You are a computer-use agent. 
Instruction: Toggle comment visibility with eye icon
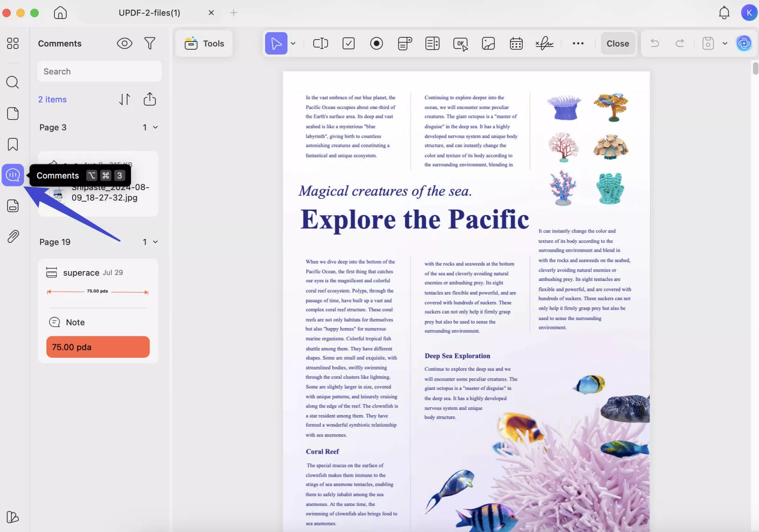click(124, 43)
